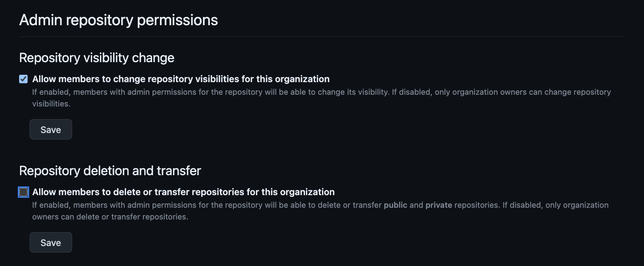The height and width of the screenshot is (266, 644).
Task: Click the bold word "private"
Action: pos(438,205)
